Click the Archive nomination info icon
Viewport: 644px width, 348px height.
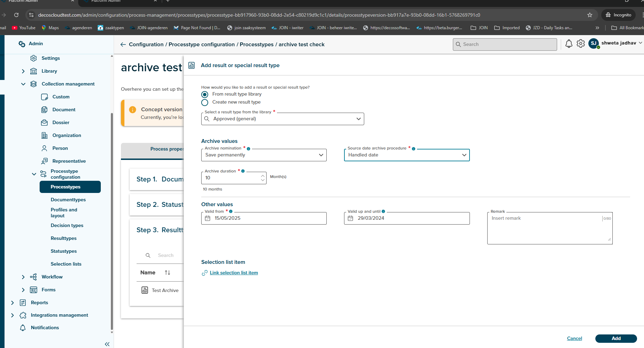(x=248, y=149)
